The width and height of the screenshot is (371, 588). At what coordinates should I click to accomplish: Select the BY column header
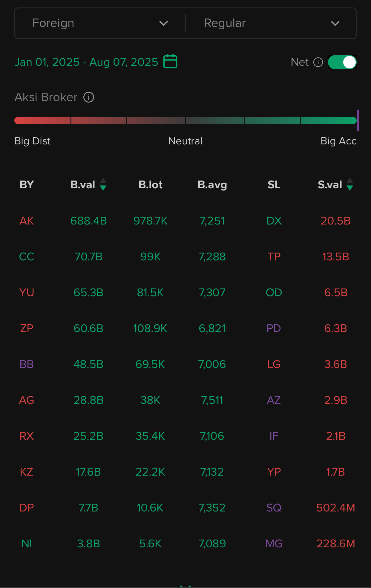(x=27, y=185)
